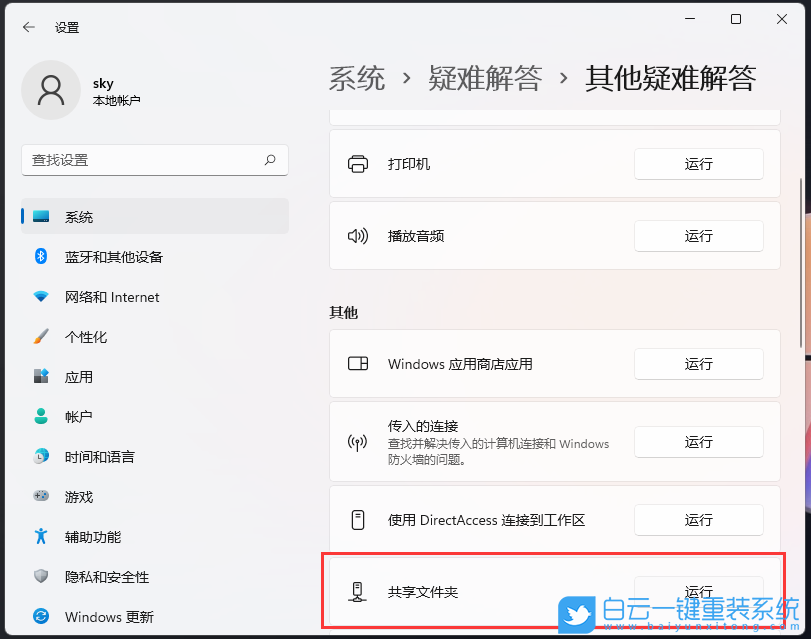
Task: Click the clock icon beside 时间和语言
Action: click(x=40, y=457)
